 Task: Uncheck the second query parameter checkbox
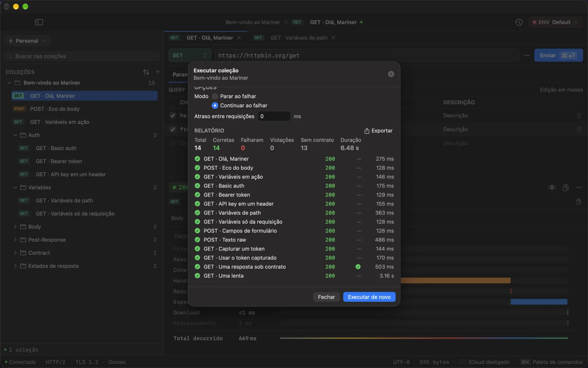[x=173, y=130]
